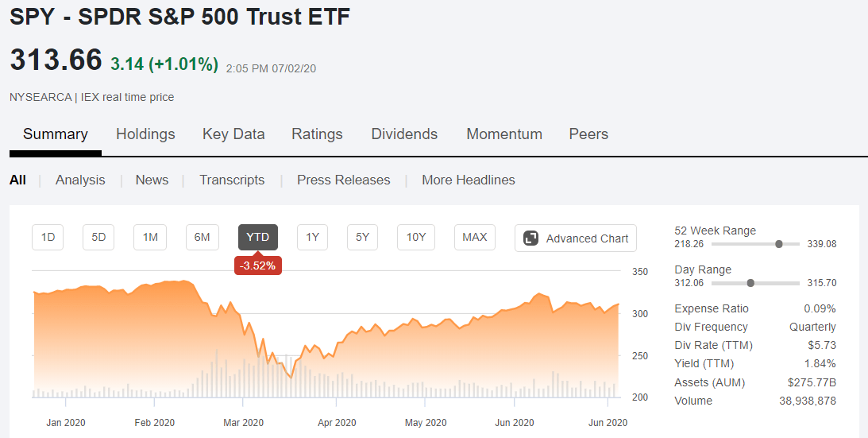Switch to the Key Data tab
The image size is (868, 438).
[x=233, y=134]
